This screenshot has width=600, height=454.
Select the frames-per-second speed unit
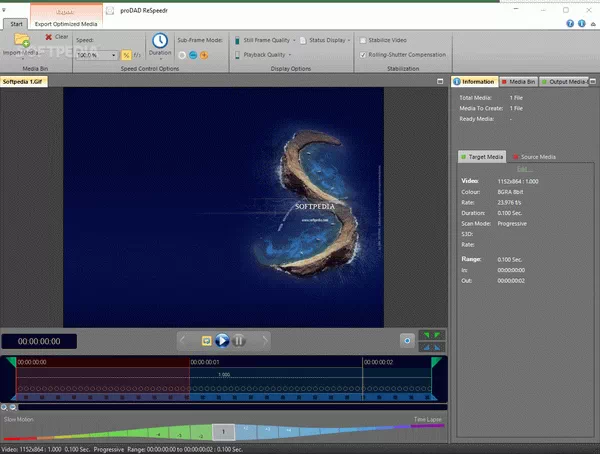[x=137, y=55]
